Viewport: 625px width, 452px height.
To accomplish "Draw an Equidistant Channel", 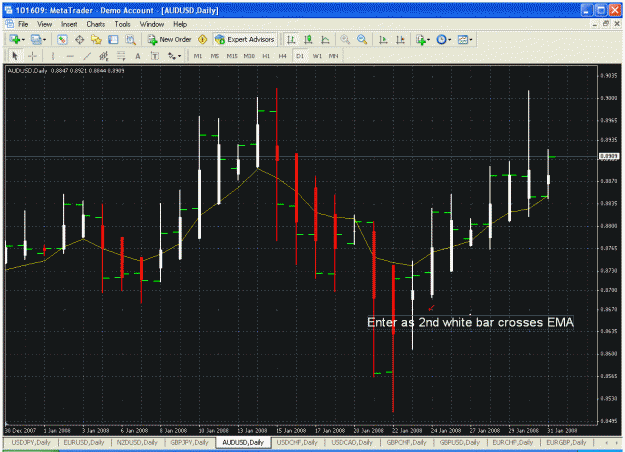I will pyautogui.click(x=104, y=56).
